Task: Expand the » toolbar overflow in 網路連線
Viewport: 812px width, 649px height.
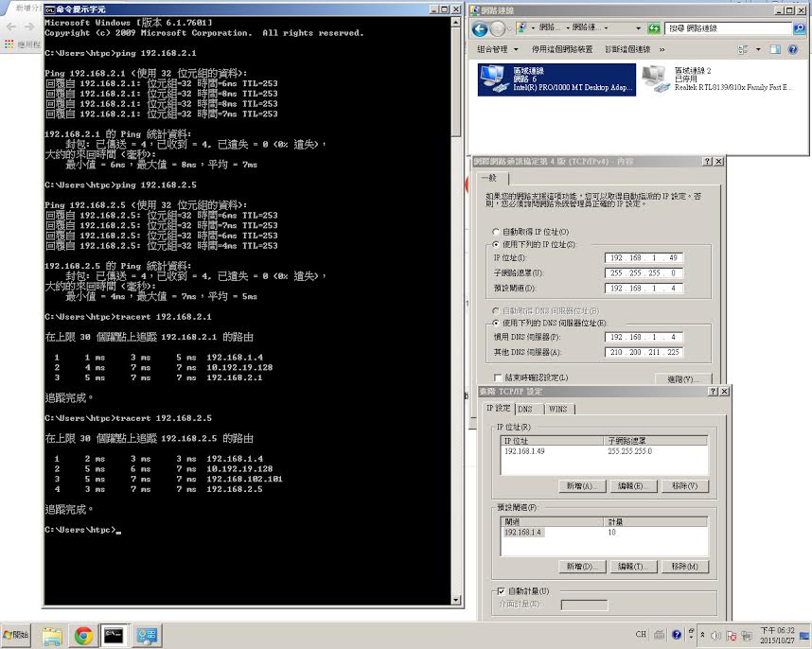Action: [x=662, y=50]
